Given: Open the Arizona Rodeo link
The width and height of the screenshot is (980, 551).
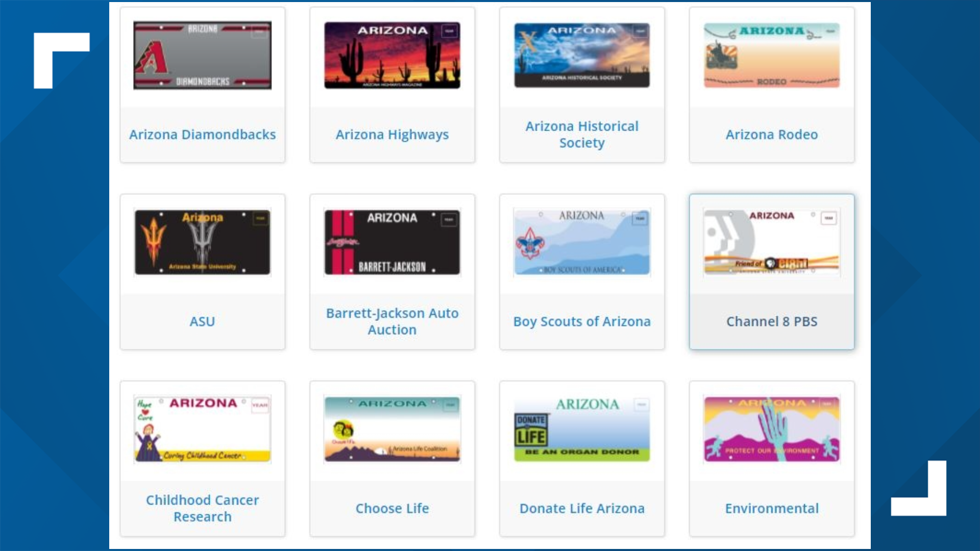Looking at the screenshot, I should click(771, 134).
